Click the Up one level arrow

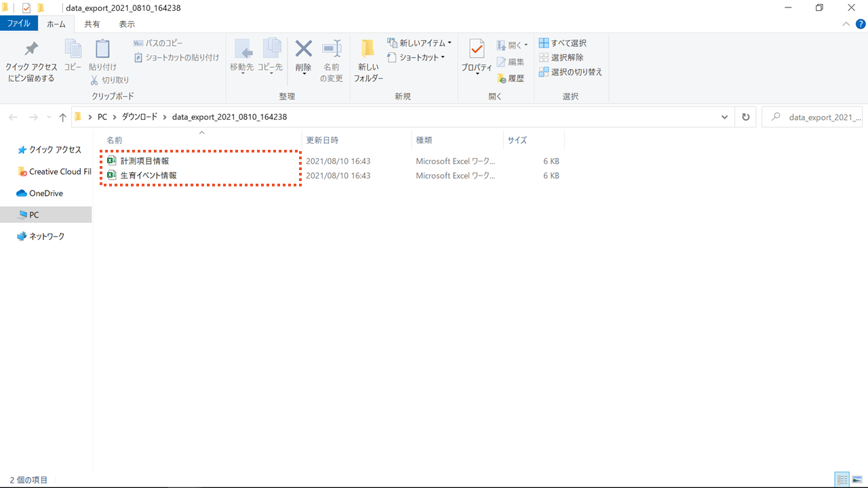click(x=63, y=117)
